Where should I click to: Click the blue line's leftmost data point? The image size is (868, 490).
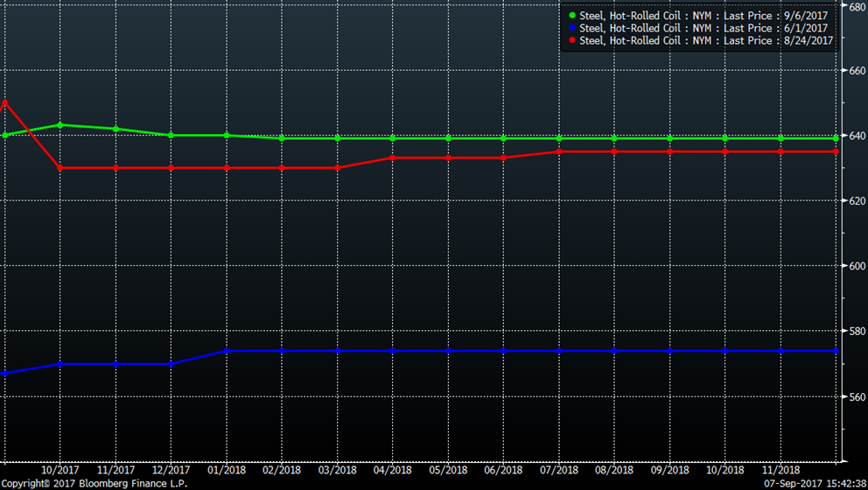pyautogui.click(x=5, y=374)
